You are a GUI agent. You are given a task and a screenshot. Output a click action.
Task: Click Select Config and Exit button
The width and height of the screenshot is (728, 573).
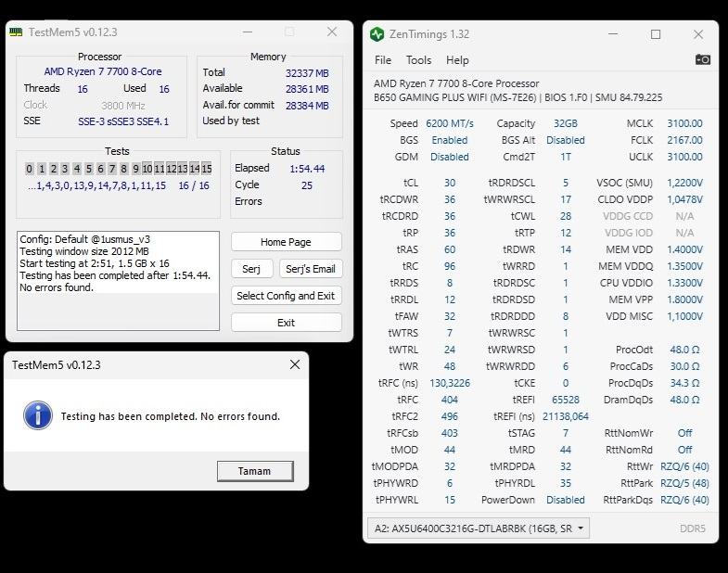click(286, 296)
